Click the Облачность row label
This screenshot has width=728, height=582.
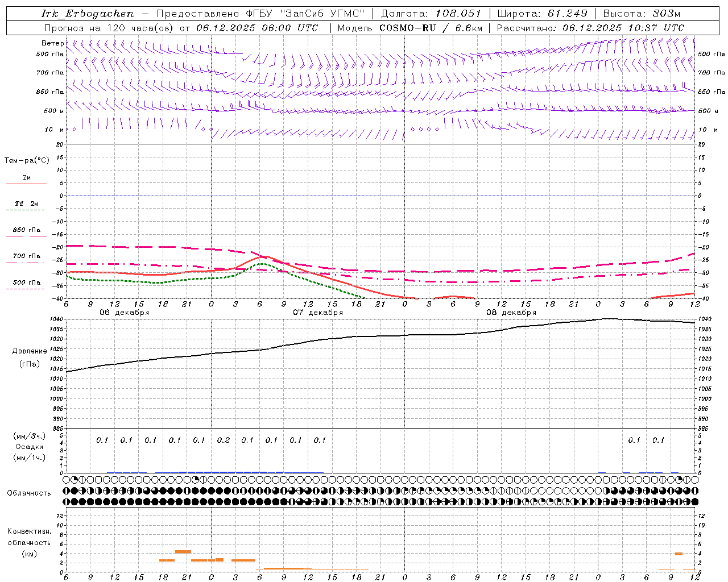coord(29,493)
